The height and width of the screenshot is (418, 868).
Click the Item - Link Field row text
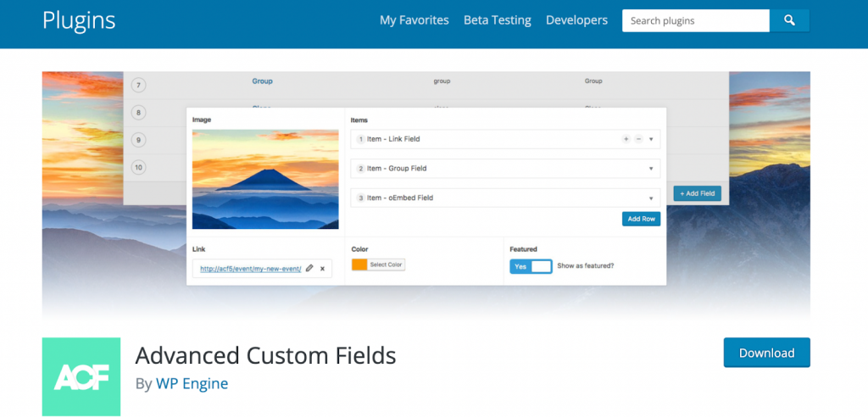[393, 139]
